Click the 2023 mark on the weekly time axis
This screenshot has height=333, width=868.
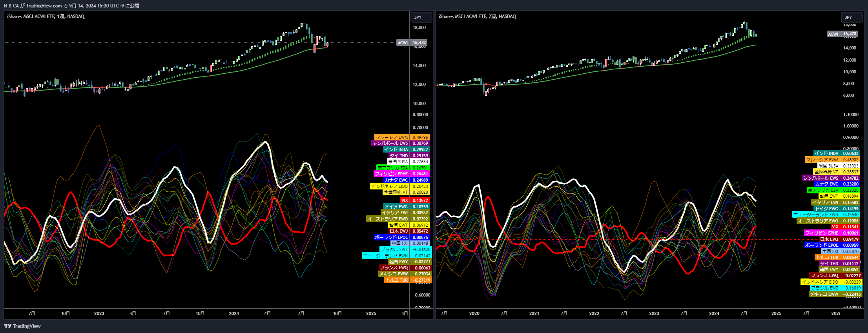tap(99, 313)
